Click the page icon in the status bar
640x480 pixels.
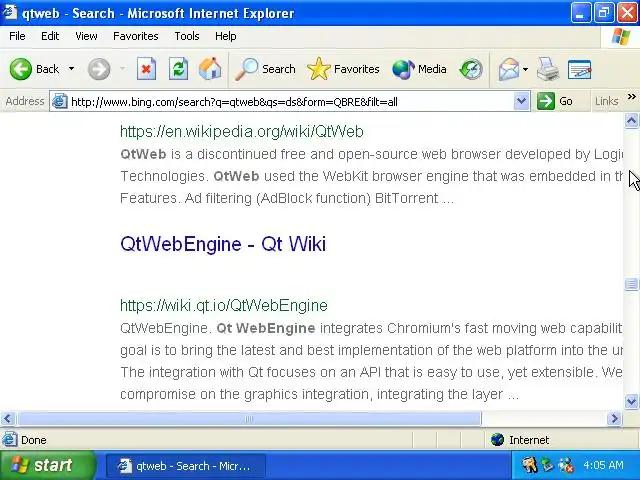click(x=9, y=440)
